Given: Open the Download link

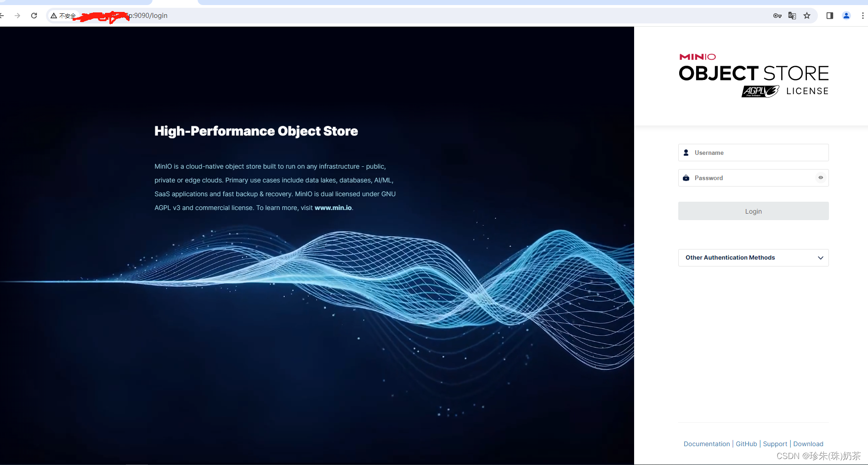Looking at the screenshot, I should tap(808, 444).
